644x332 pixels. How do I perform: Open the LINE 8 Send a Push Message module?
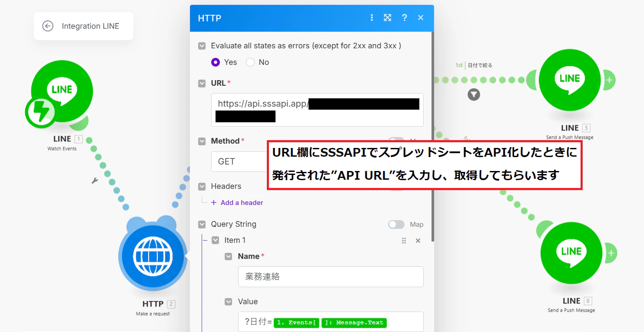(571, 253)
